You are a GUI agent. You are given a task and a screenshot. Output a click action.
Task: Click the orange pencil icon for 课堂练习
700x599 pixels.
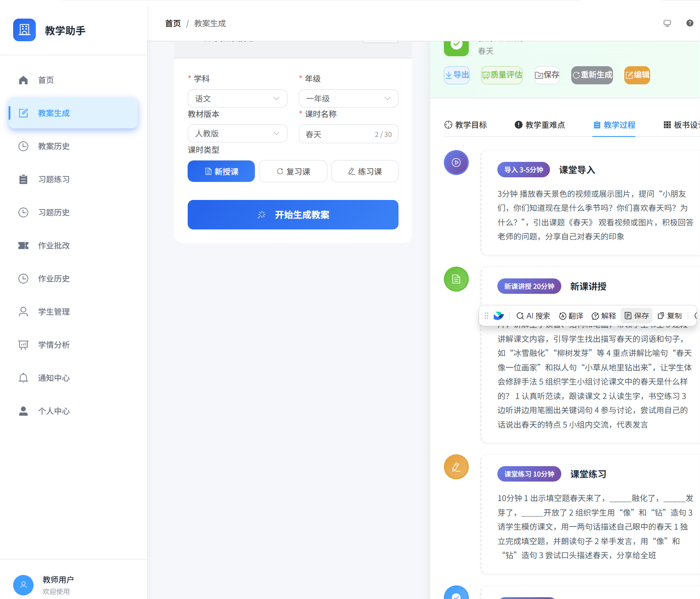click(456, 467)
